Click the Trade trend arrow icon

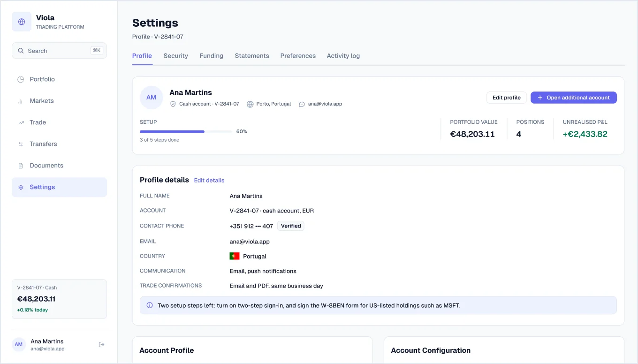click(x=21, y=122)
